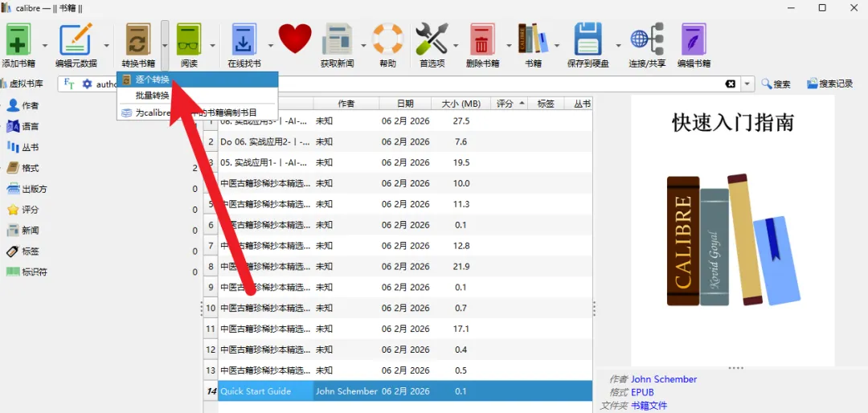Expand the Preferences (首选项) dropdown arrow
The image size is (868, 413).
click(457, 46)
